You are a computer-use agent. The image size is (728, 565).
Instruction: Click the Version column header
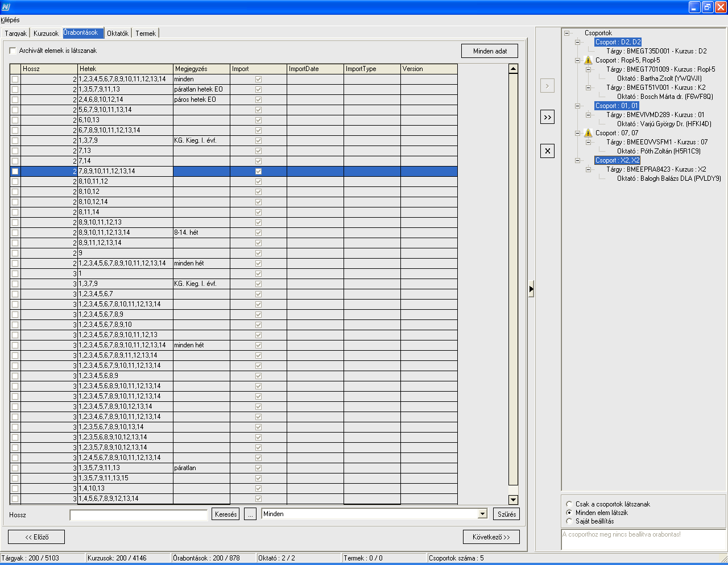point(429,69)
